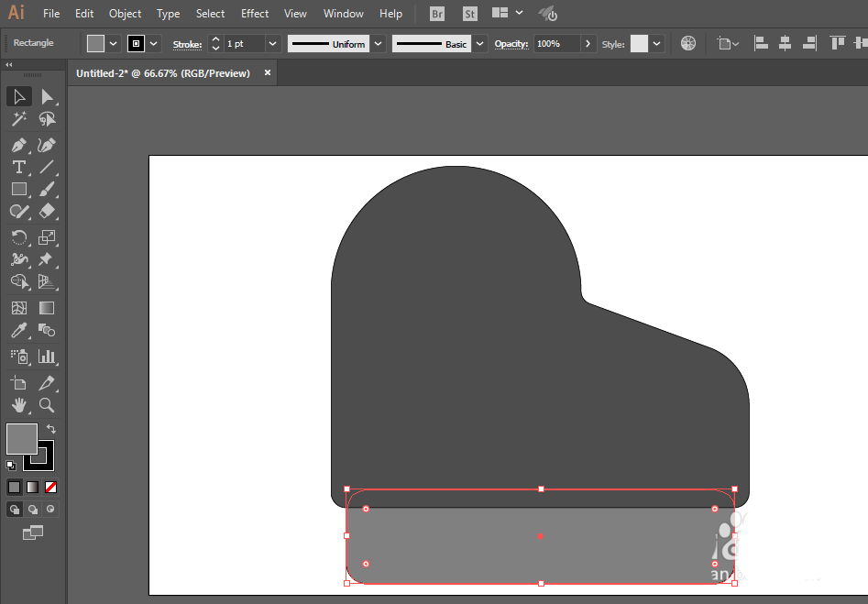The image size is (868, 604).
Task: Select the Gradient tool
Action: pyautogui.click(x=47, y=308)
